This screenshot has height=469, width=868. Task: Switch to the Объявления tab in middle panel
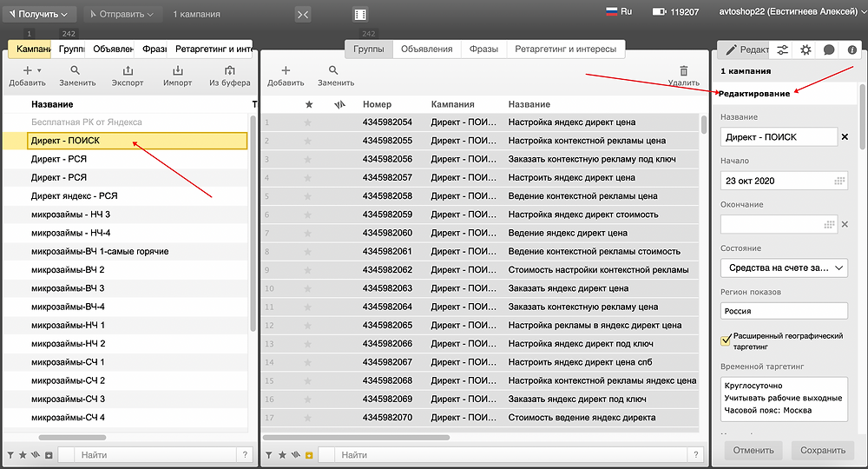(427, 49)
